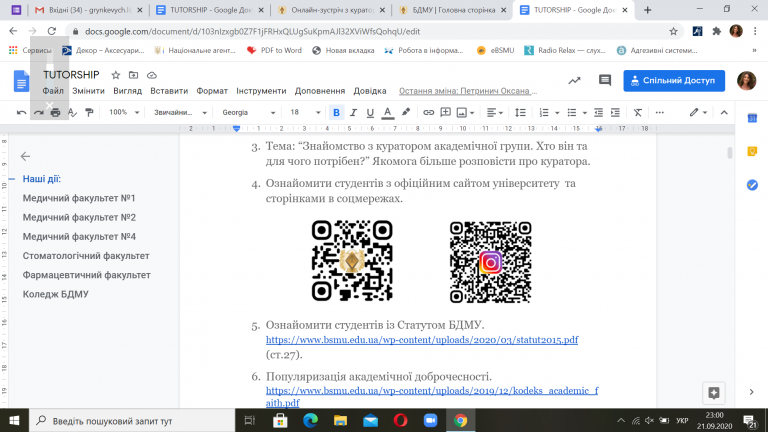This screenshot has height=432, width=768.
Task: Open the zoom 100% dropdown
Action: click(x=122, y=113)
